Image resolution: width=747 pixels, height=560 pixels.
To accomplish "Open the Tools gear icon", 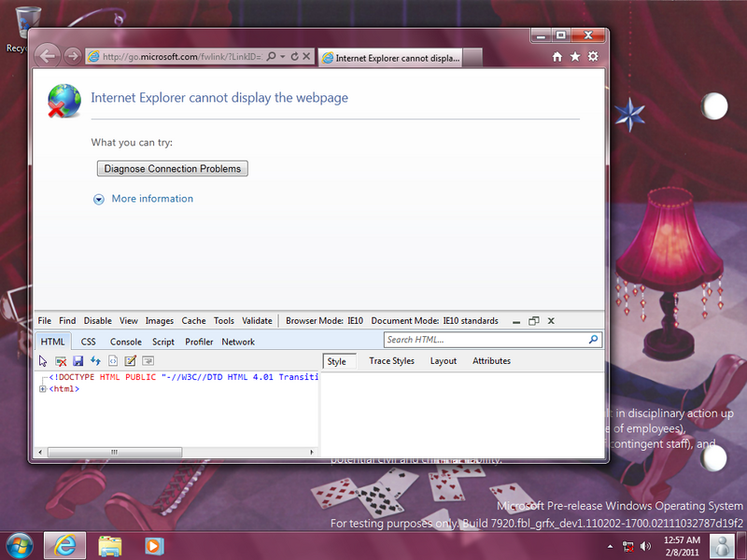I will [592, 57].
